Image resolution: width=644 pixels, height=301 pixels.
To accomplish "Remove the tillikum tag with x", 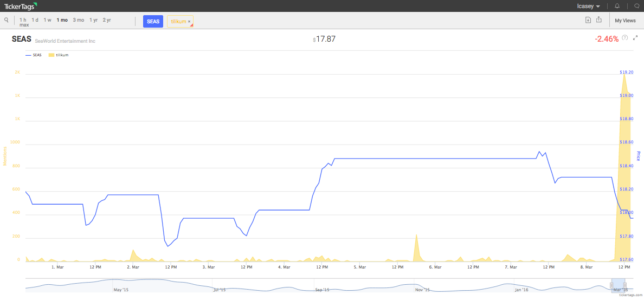I will pos(189,21).
